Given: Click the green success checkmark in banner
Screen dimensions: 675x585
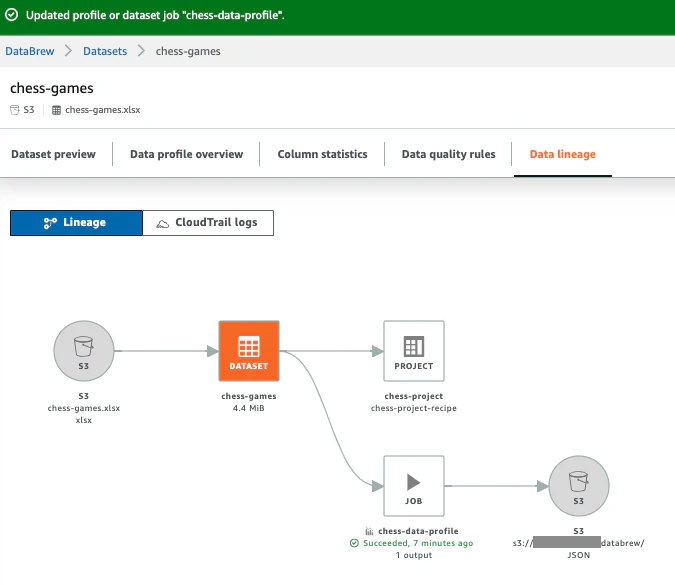Looking at the screenshot, I should [12, 15].
